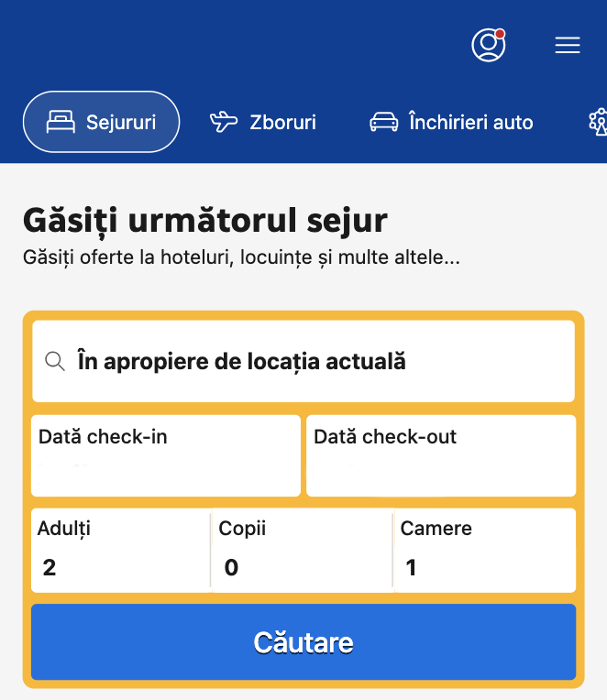Screen dimensions: 607x700
Task: Switch to the Zboruri tab
Action: [263, 122]
